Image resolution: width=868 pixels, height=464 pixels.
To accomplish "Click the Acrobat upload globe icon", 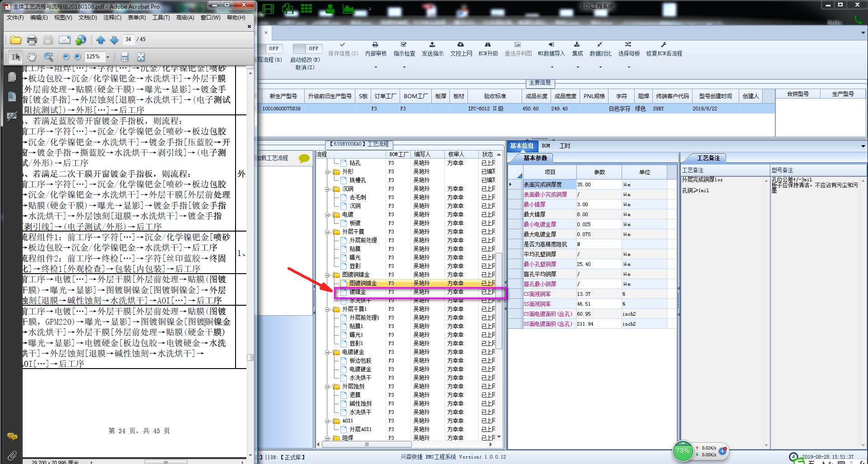I will click(x=80, y=40).
